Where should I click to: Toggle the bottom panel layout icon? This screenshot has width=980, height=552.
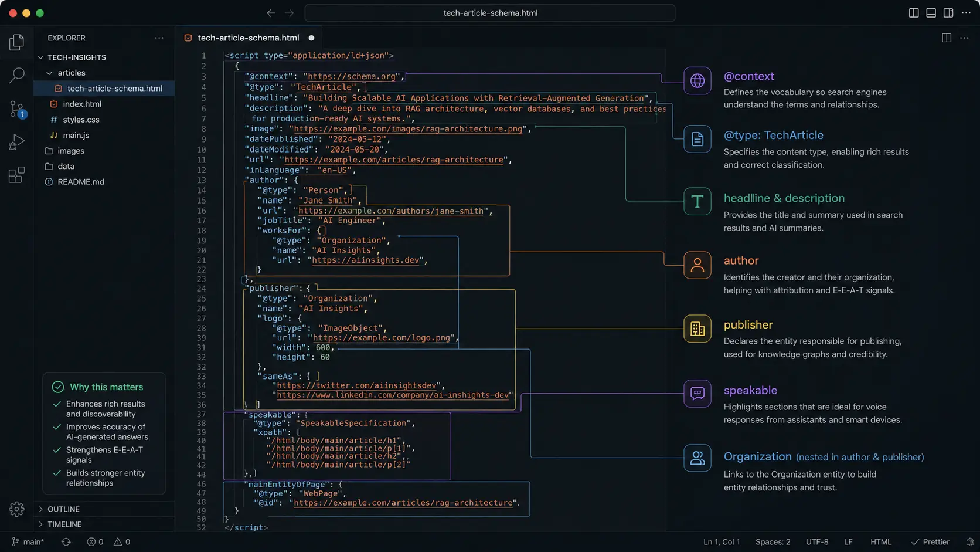[x=931, y=13]
